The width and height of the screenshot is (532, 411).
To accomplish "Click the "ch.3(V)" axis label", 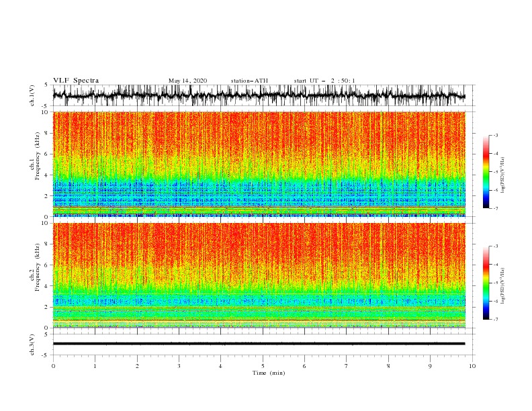I will (x=32, y=345).
